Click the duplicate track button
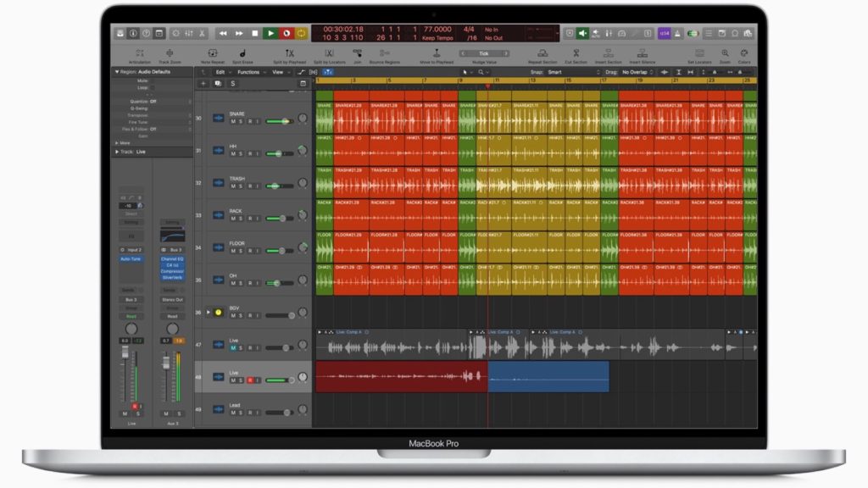This screenshot has height=488, width=868. click(x=218, y=84)
